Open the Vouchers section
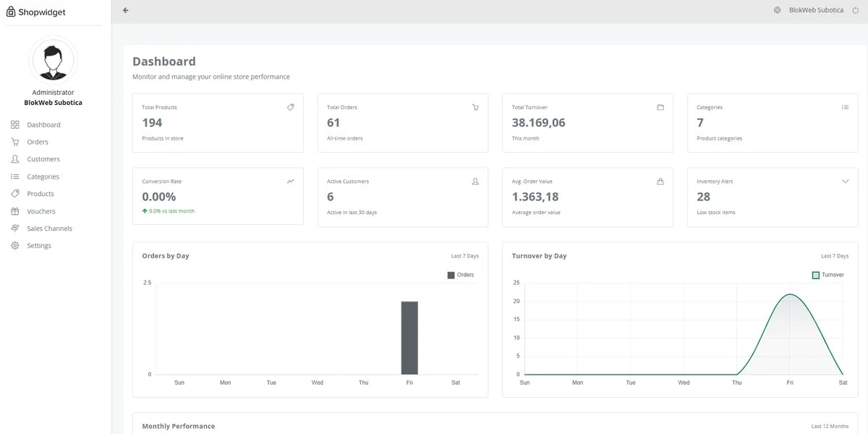Image resolution: width=868 pixels, height=434 pixels. click(x=41, y=211)
